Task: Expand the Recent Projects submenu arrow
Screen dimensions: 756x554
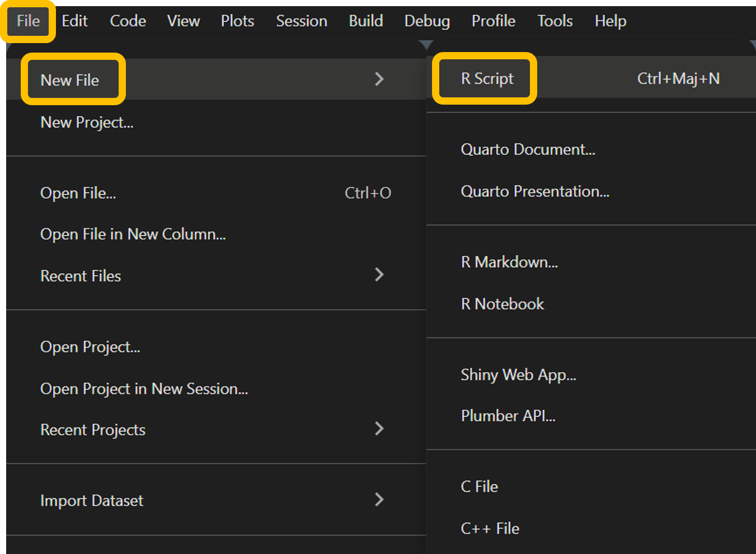Action: pos(379,429)
